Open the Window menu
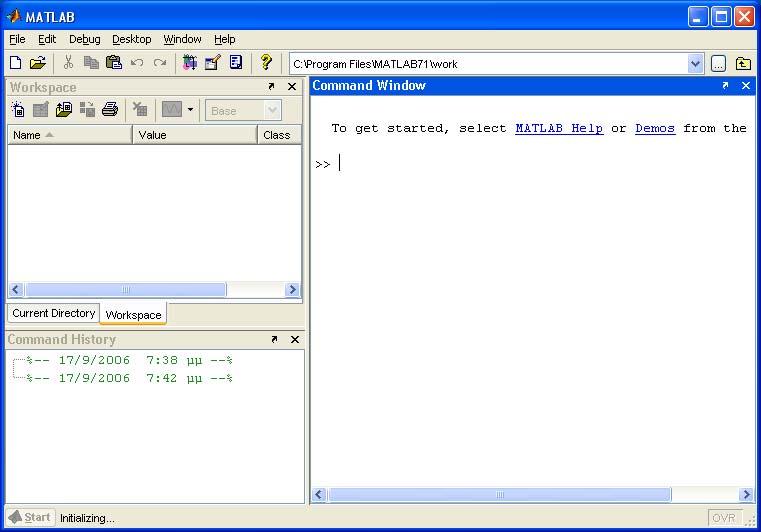This screenshot has height=532, width=761. pos(182,39)
